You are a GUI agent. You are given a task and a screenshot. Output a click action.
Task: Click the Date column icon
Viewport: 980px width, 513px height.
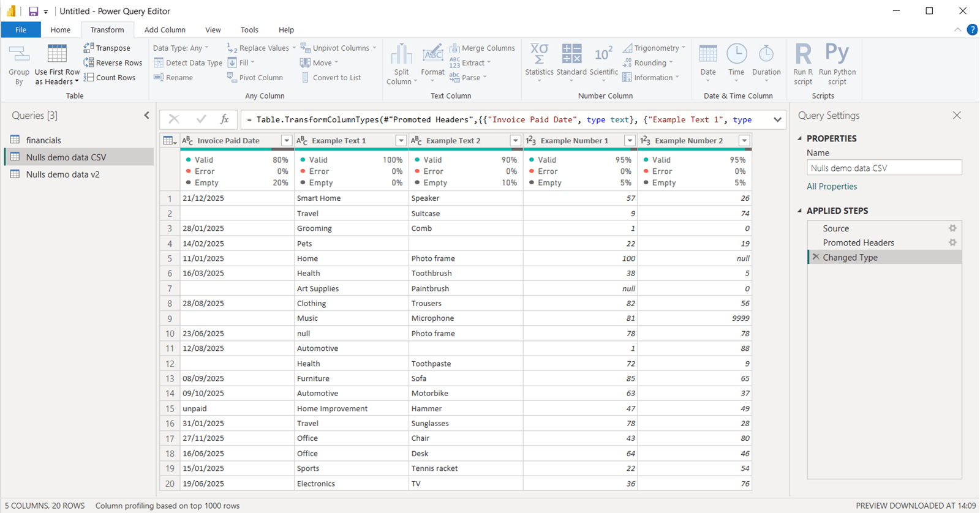pos(708,54)
